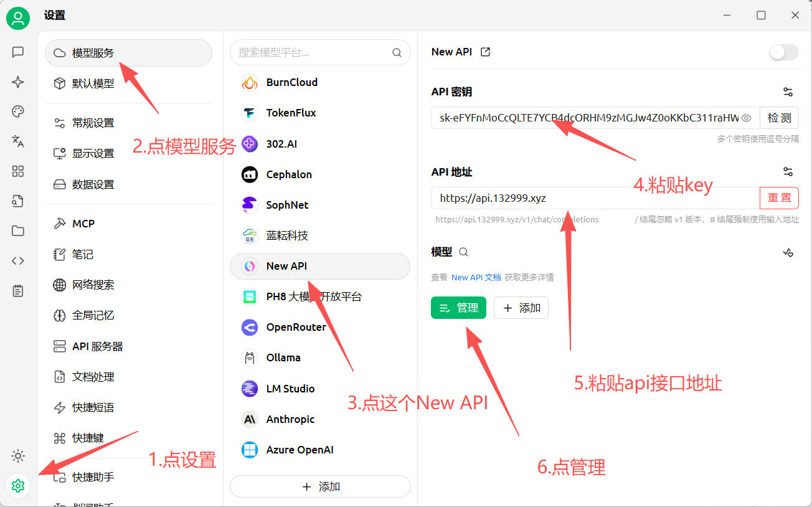Run model health check icon
The width and height of the screenshot is (812, 507).
tap(788, 252)
